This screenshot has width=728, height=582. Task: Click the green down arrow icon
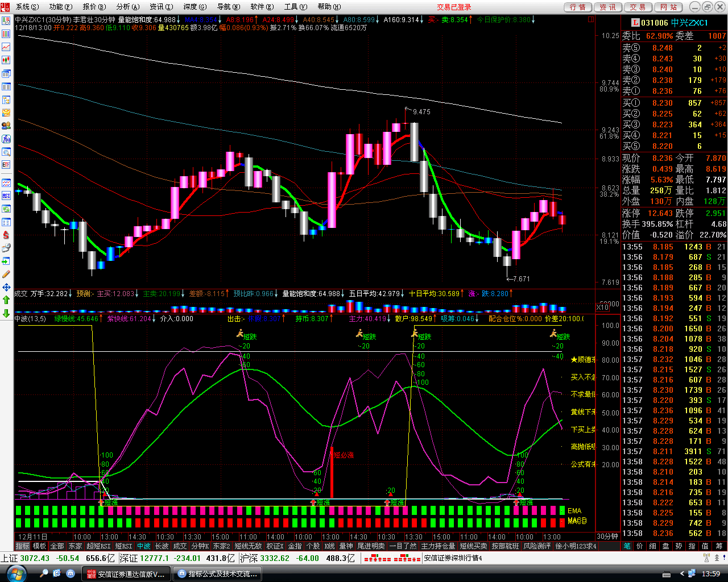[x=6, y=313]
